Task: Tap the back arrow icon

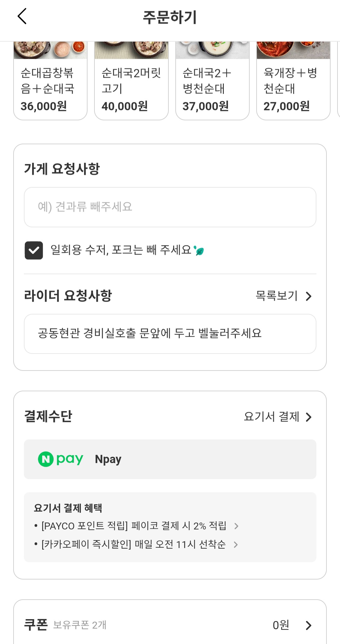Action: [x=22, y=16]
